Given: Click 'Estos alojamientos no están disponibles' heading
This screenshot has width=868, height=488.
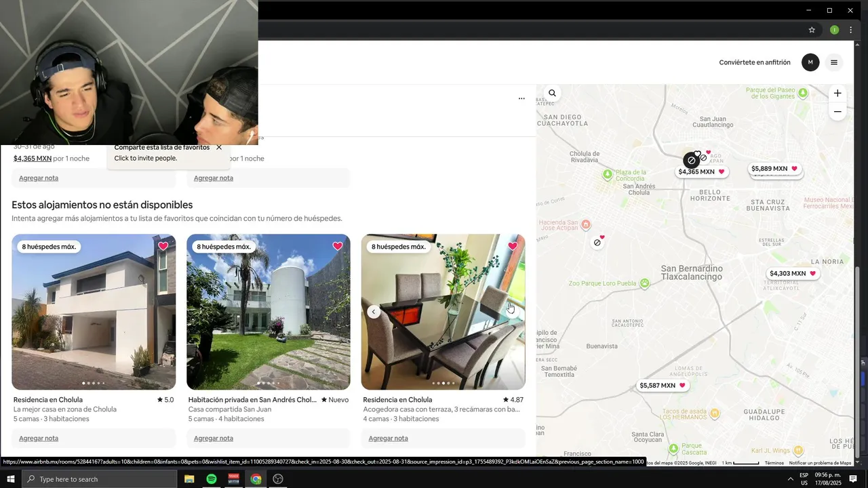Looking at the screenshot, I should 102,205.
